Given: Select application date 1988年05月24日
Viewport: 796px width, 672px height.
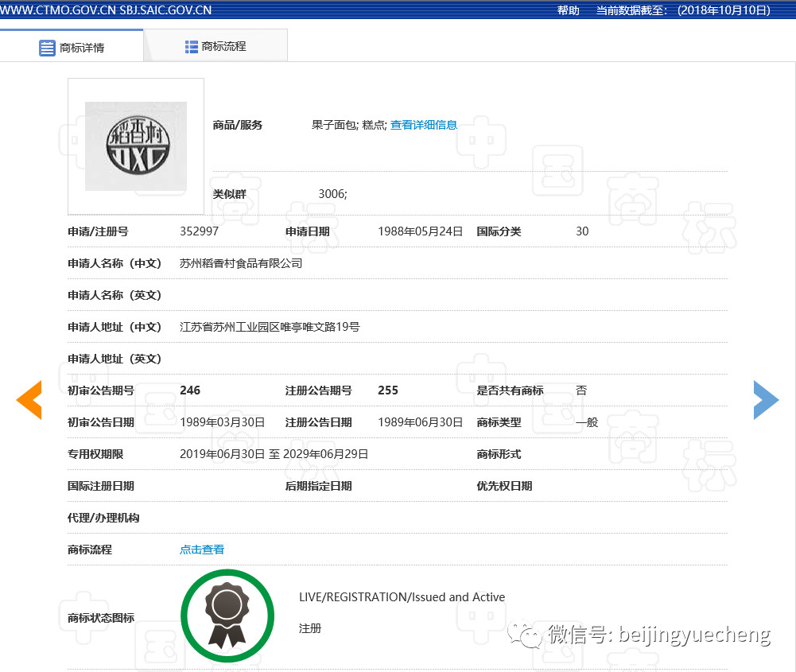Looking at the screenshot, I should tap(421, 231).
